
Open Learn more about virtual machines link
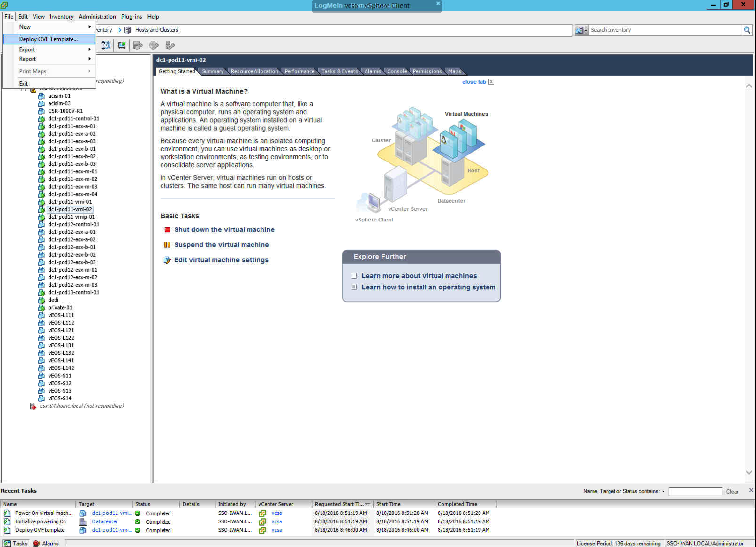[419, 276]
